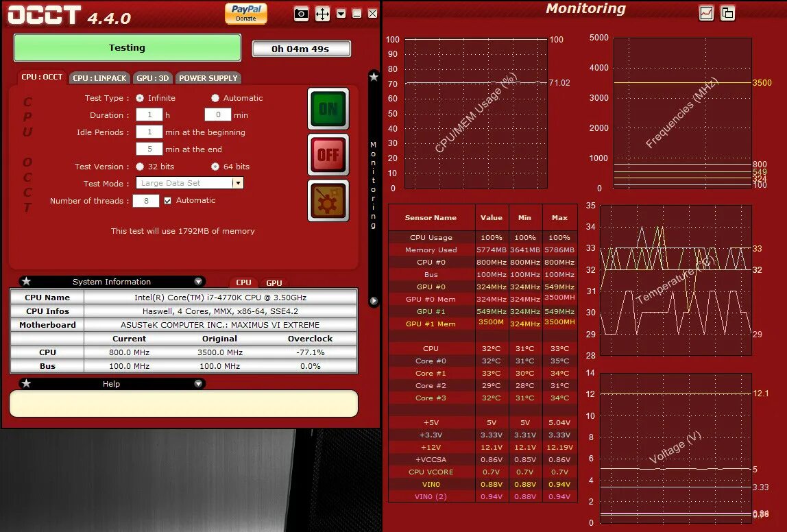Click the PayPal Donate button
This screenshot has width=787, height=532.
[x=246, y=14]
